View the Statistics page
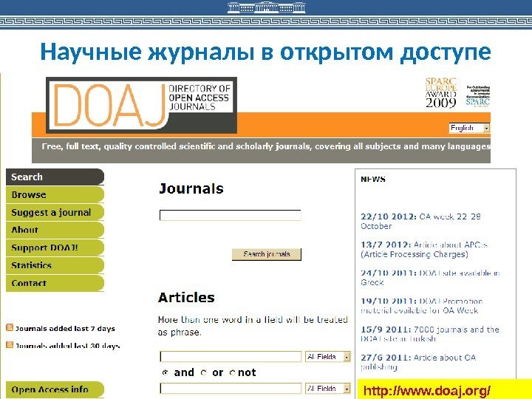The image size is (532, 399). (x=55, y=265)
